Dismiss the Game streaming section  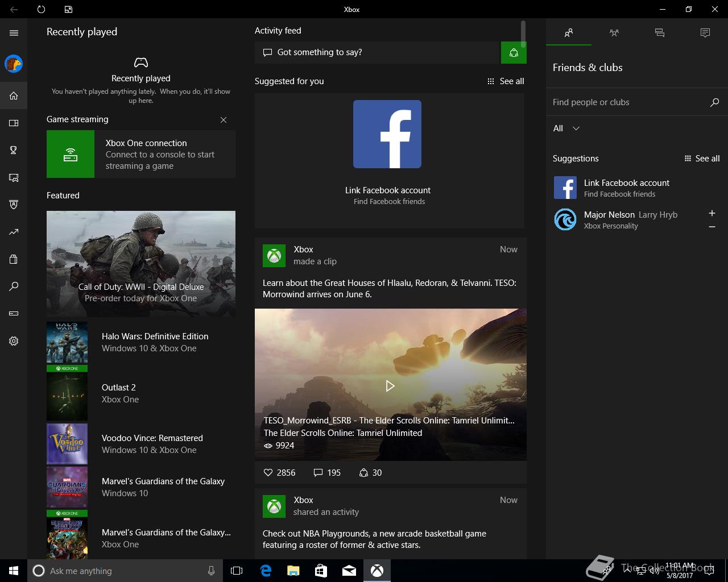pyautogui.click(x=224, y=120)
